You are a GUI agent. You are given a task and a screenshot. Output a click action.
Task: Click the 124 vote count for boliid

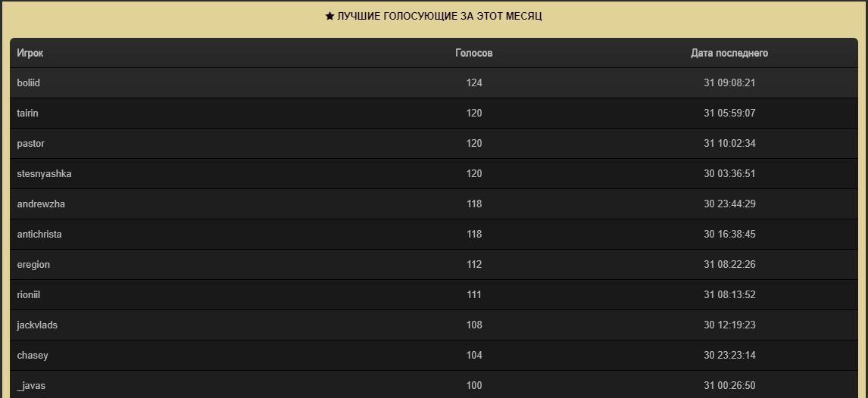pos(474,83)
